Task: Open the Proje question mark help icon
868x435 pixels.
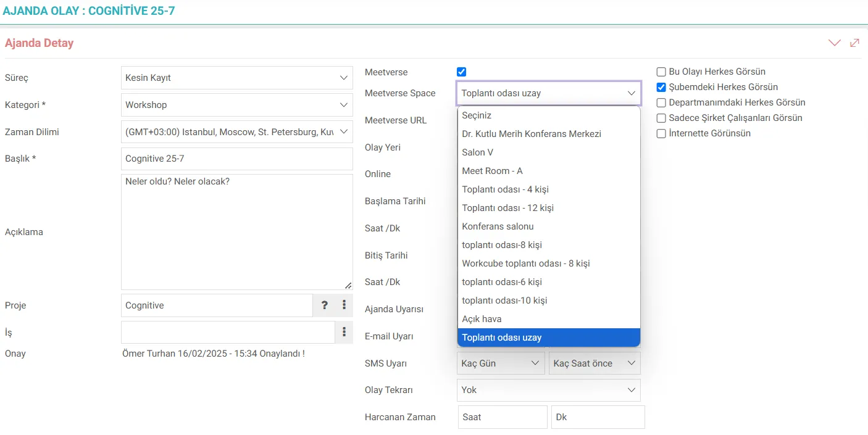Action: (x=325, y=305)
